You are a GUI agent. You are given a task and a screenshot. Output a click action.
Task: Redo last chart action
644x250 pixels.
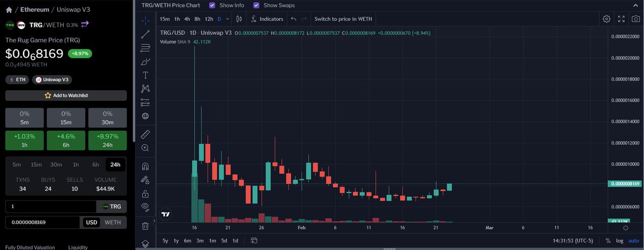pos(304,19)
